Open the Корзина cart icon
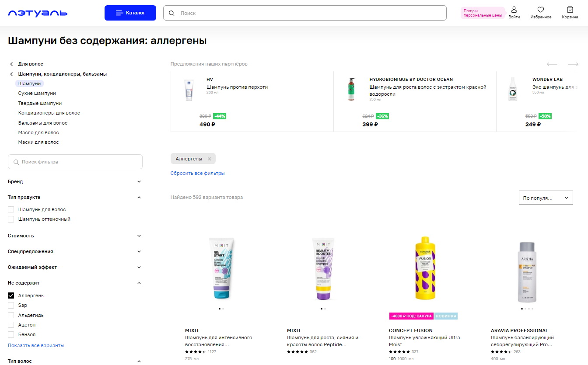588x365 pixels. click(x=570, y=10)
